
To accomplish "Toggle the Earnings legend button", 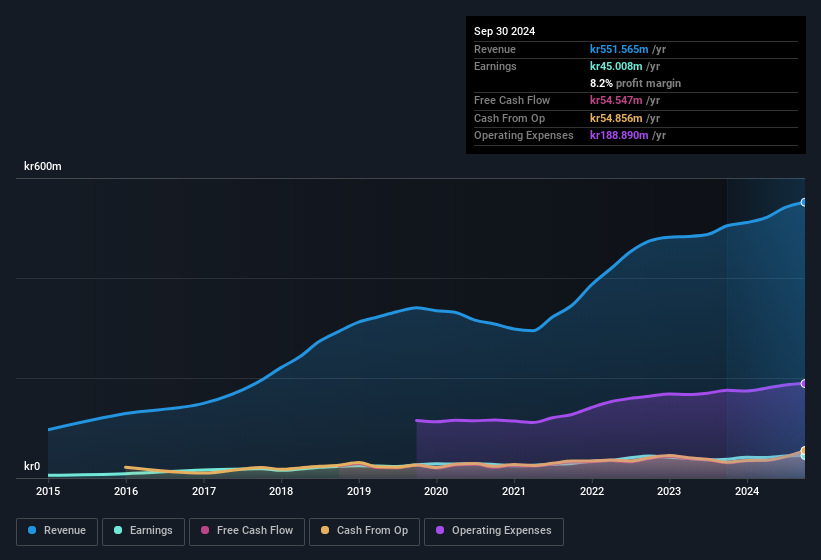I will [143, 531].
